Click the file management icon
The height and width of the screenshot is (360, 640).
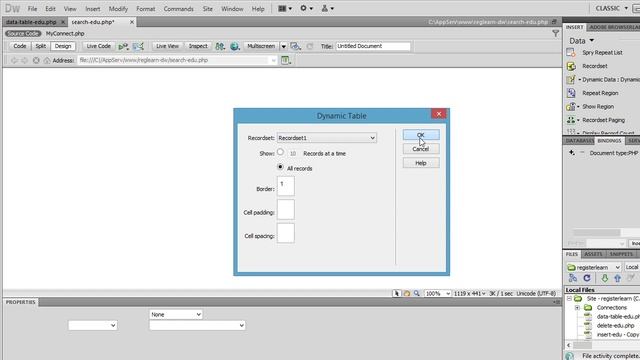(220, 47)
